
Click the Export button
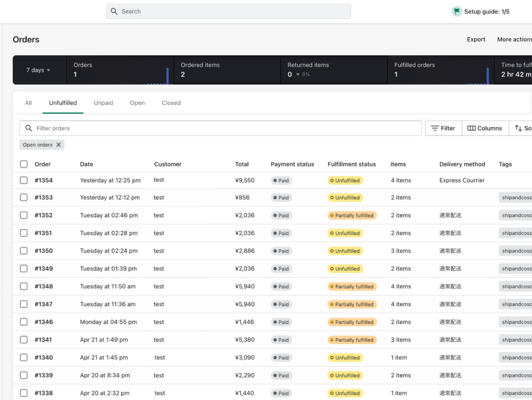476,39
